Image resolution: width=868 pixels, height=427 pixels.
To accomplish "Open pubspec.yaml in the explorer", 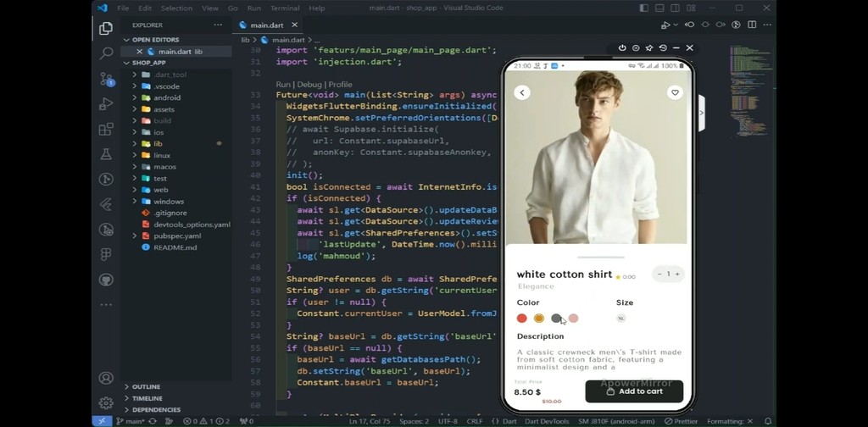I will pyautogui.click(x=177, y=236).
